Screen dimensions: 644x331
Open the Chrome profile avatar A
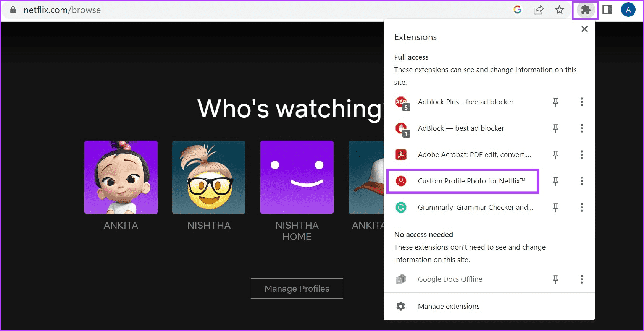coord(628,10)
